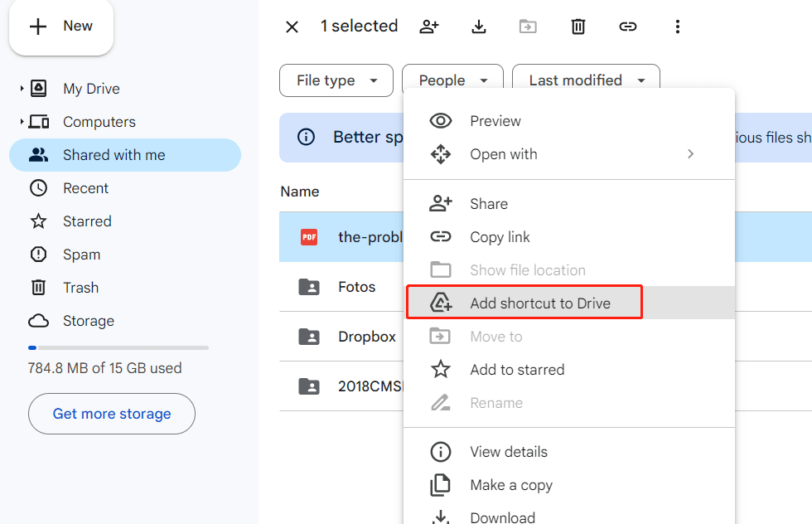Select the Fotos shared folder icon
The width and height of the screenshot is (812, 524).
(308, 287)
